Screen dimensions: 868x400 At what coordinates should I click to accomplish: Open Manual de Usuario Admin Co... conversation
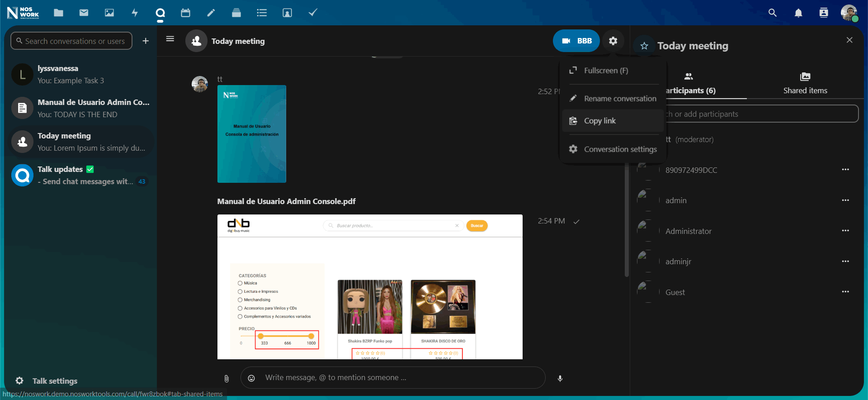(x=81, y=108)
